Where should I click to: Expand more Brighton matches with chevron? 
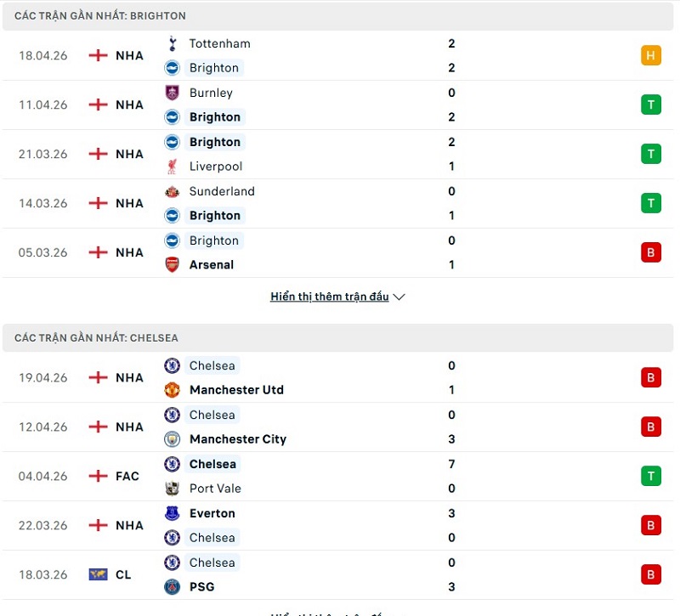399,297
